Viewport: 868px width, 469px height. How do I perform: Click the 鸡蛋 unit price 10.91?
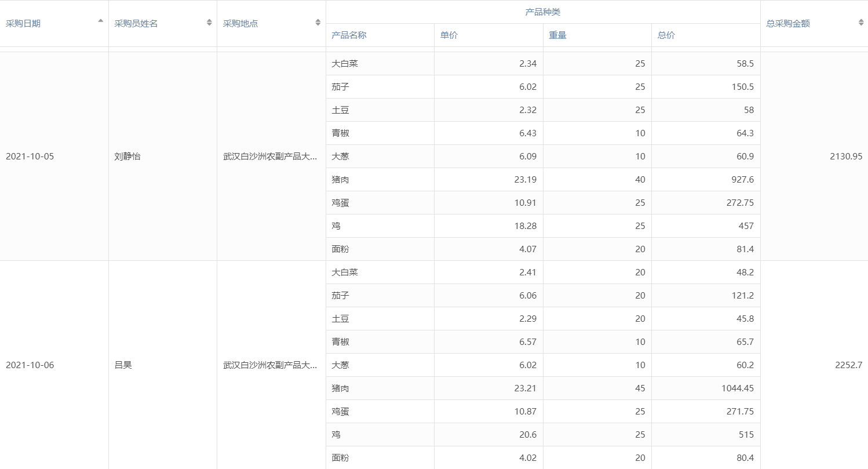tap(524, 203)
